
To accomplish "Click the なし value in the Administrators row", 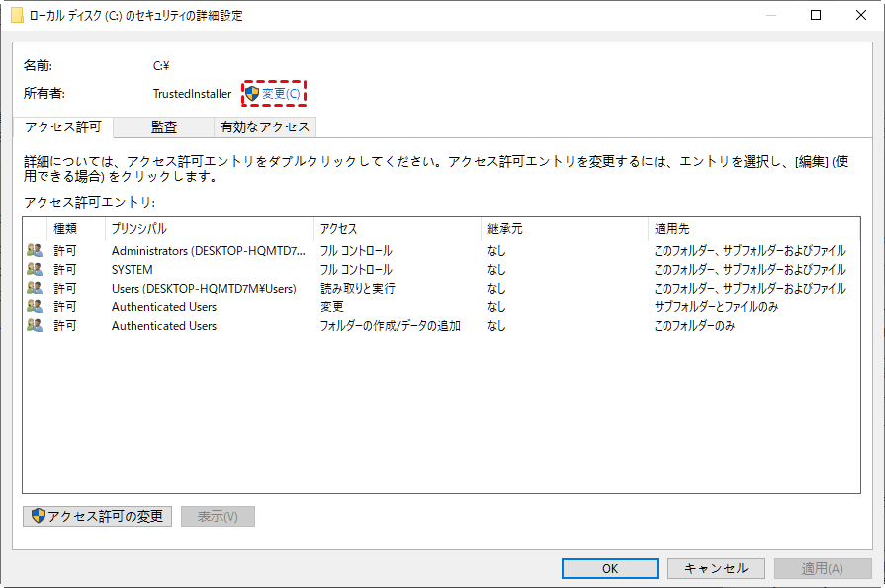I will [496, 251].
